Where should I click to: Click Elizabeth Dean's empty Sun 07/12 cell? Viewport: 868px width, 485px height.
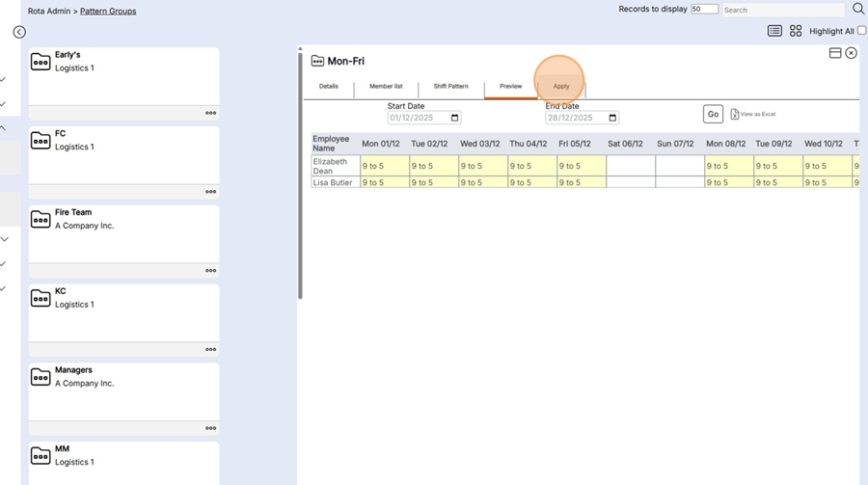tap(680, 166)
